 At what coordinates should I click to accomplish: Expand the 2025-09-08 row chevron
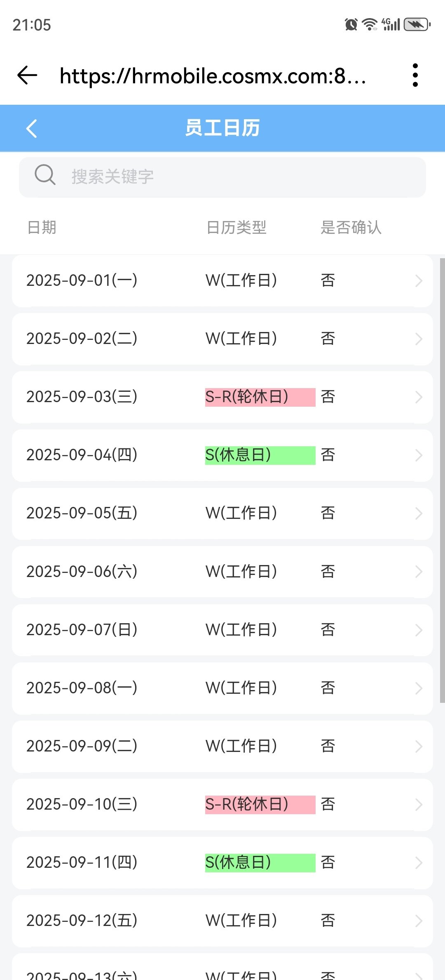pyautogui.click(x=419, y=688)
